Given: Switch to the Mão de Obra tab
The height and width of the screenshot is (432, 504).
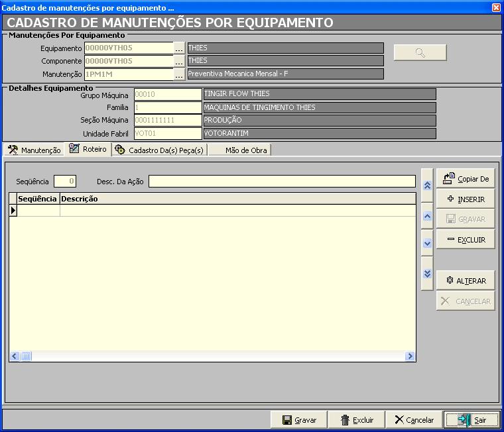Looking at the screenshot, I should (x=240, y=150).
